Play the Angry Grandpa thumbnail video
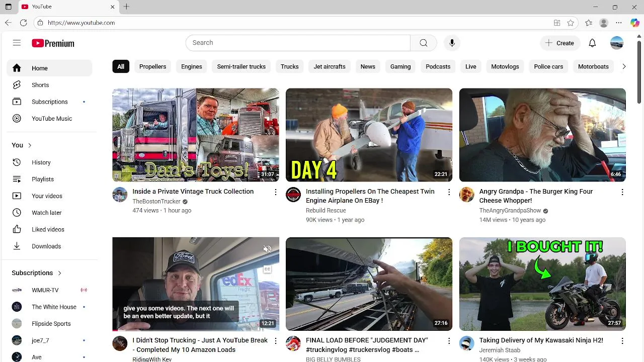Viewport: 644px width, 362px height. [x=542, y=135]
